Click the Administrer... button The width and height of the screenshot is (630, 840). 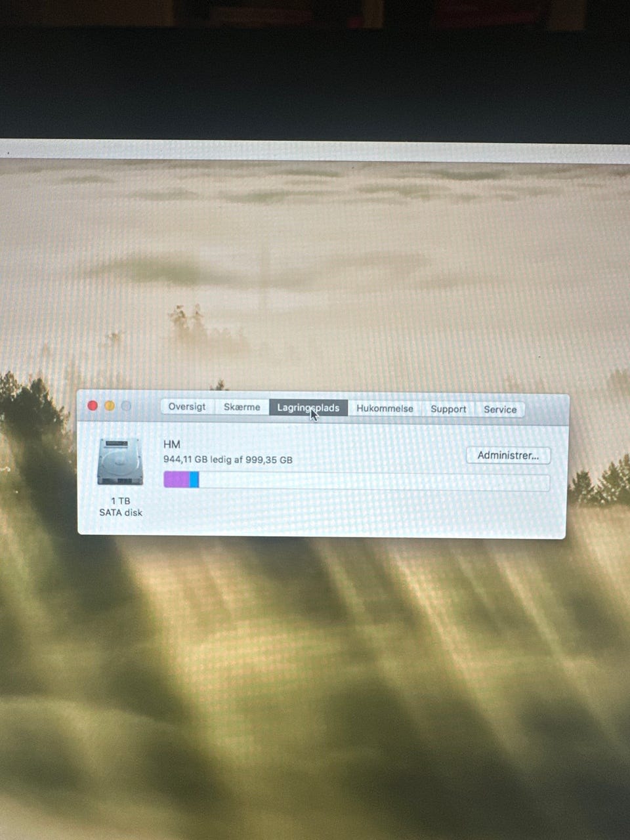[x=508, y=455]
